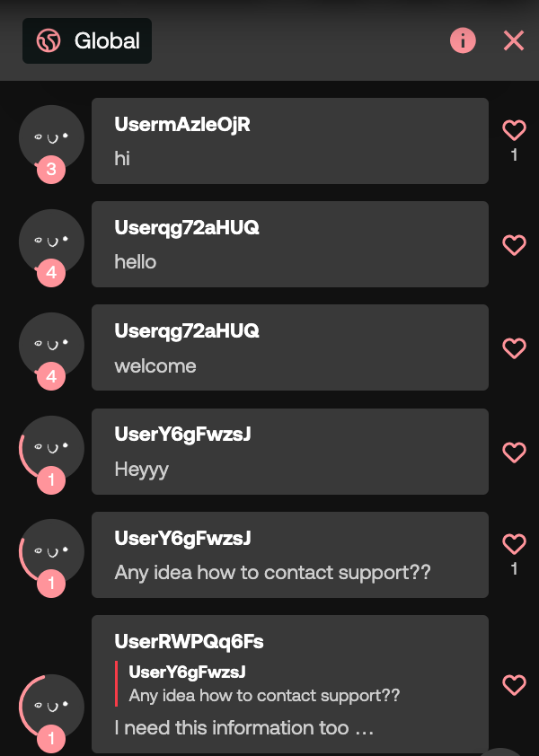Select the "welcome" message bubble
Screen dimensions: 539x756
290,347
